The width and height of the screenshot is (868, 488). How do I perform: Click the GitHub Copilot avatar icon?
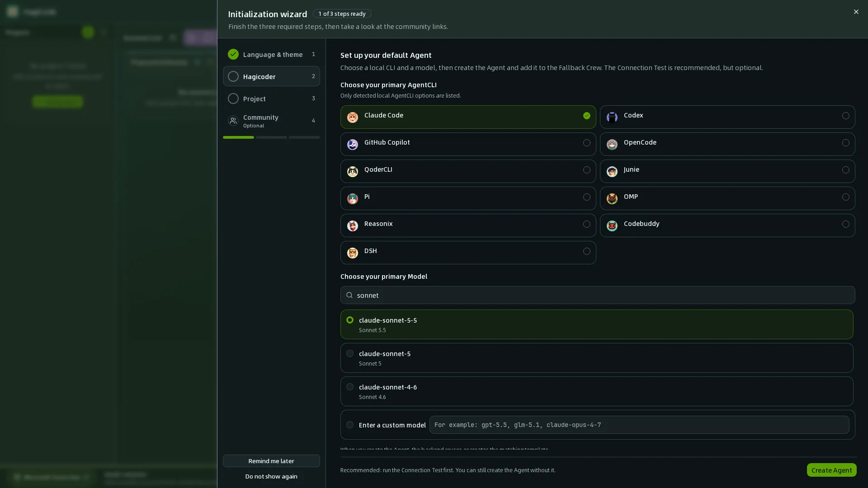(x=352, y=144)
